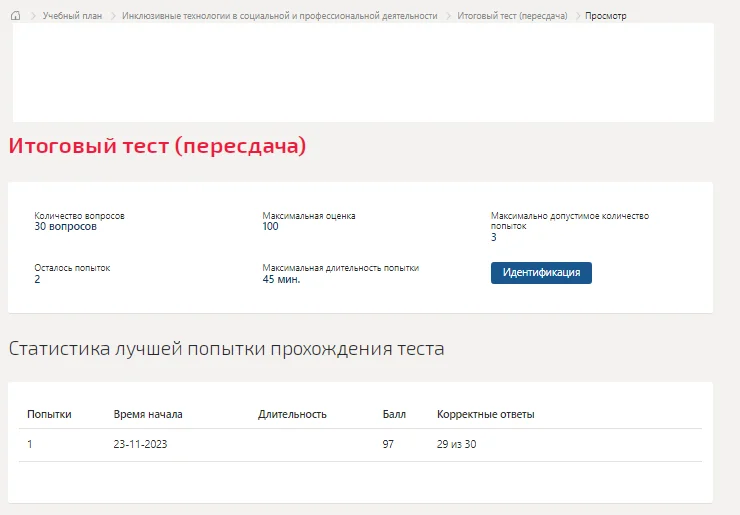Open Инклюзивные технологии course breadcrumb link
Viewport: 740px width, 515px height.
tap(279, 16)
